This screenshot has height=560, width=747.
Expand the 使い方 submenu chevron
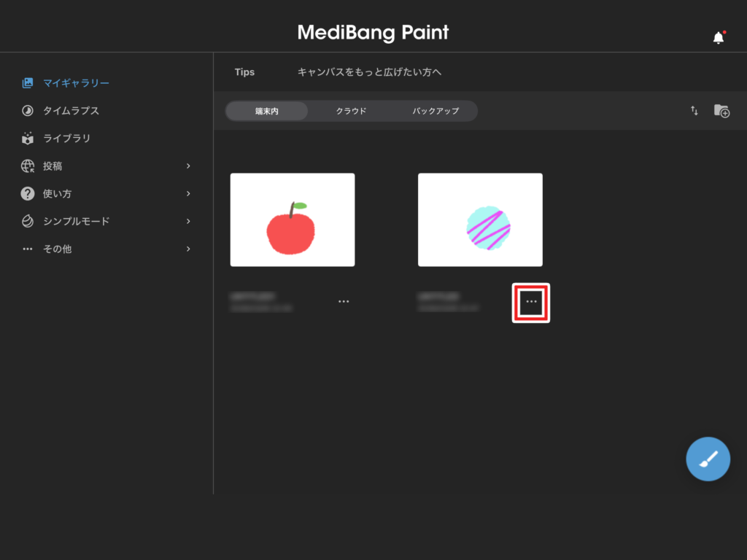(x=188, y=194)
